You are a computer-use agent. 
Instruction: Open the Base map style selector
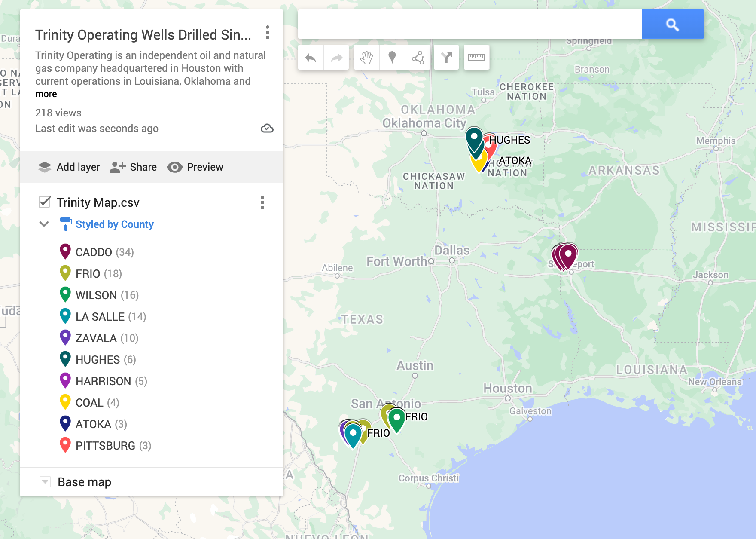(45, 481)
